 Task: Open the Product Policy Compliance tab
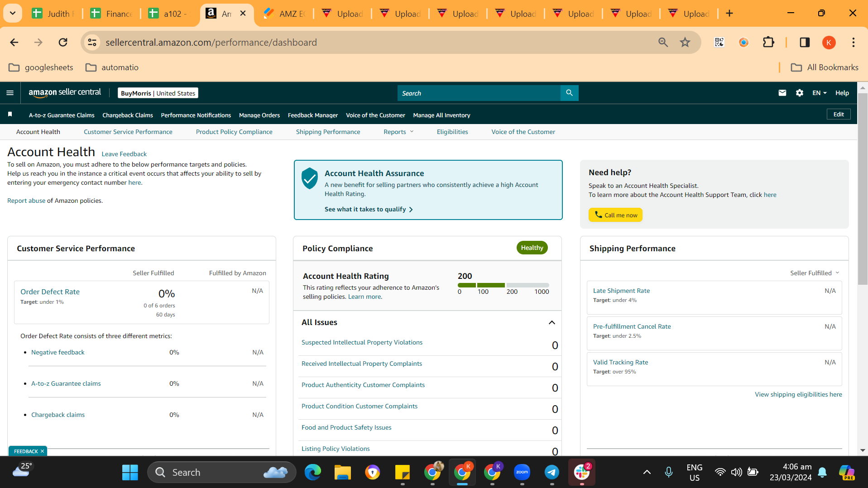tap(234, 132)
